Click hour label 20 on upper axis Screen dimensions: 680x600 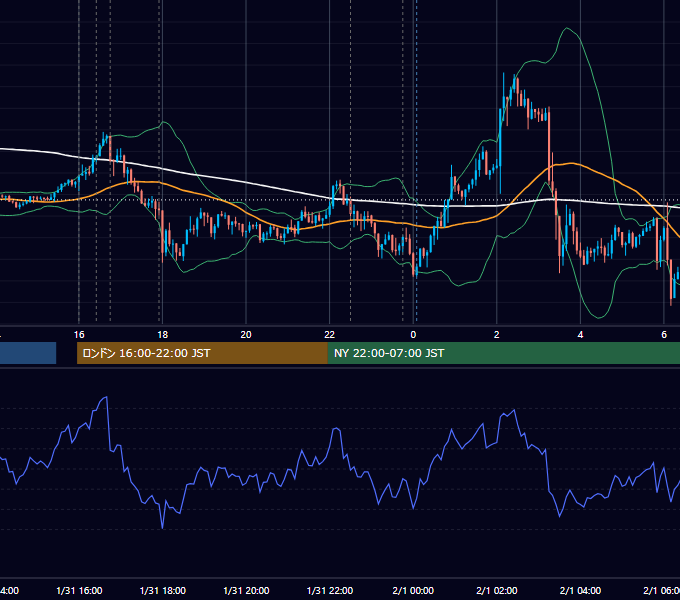(246, 335)
